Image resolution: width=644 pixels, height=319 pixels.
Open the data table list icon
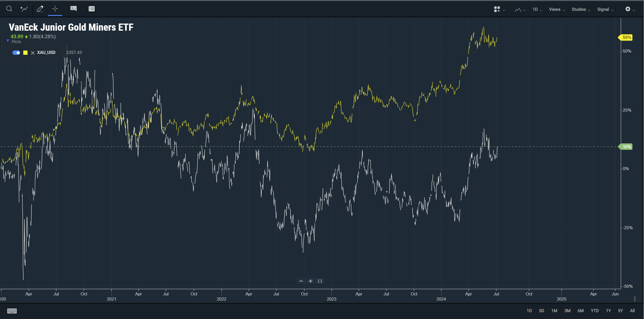[91, 9]
